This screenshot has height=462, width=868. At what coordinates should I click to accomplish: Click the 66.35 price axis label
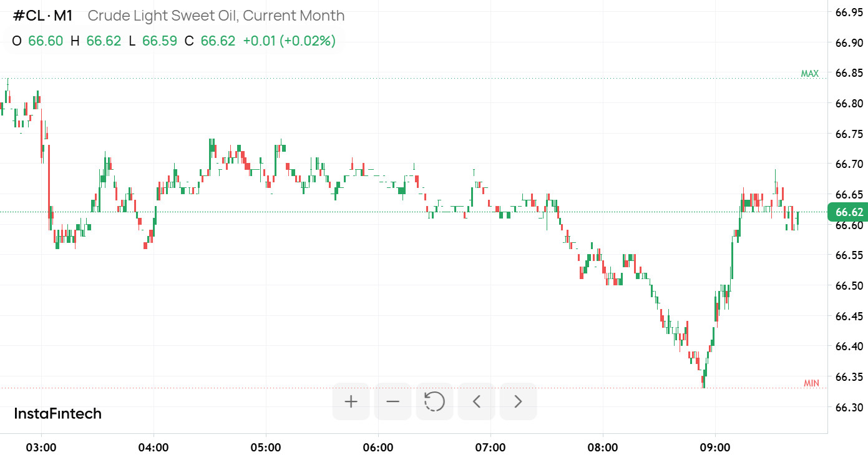click(x=849, y=376)
